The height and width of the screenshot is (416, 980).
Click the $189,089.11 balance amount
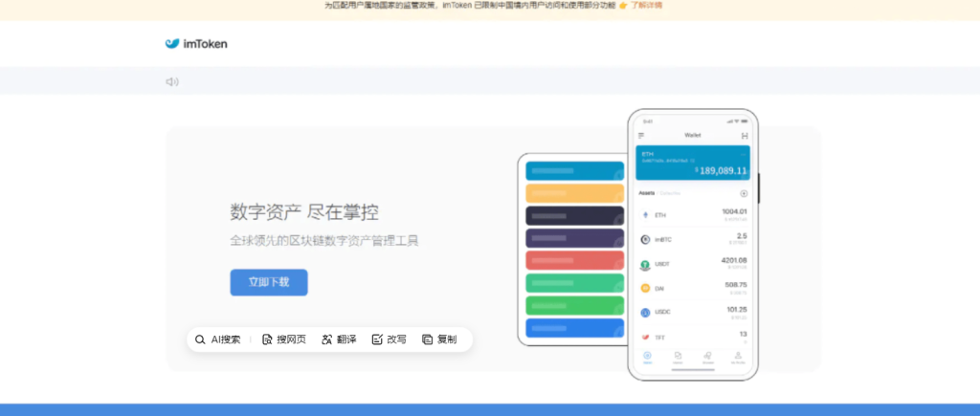721,170
